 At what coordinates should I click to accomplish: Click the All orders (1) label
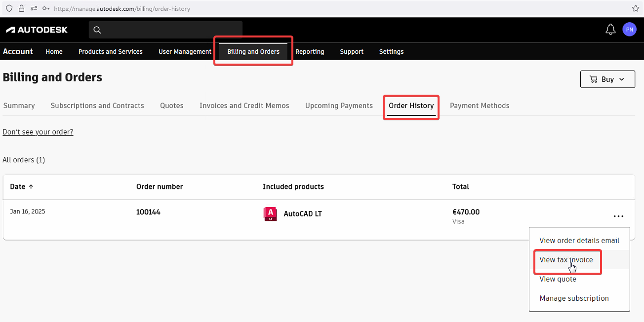(24, 160)
